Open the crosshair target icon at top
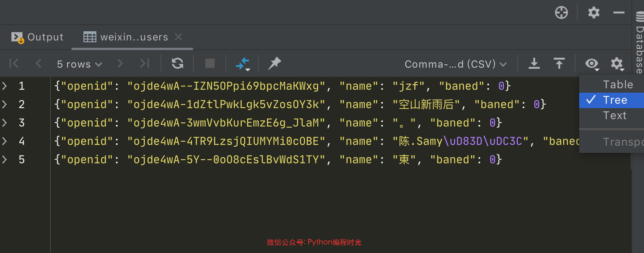The image size is (644, 253). (x=561, y=13)
